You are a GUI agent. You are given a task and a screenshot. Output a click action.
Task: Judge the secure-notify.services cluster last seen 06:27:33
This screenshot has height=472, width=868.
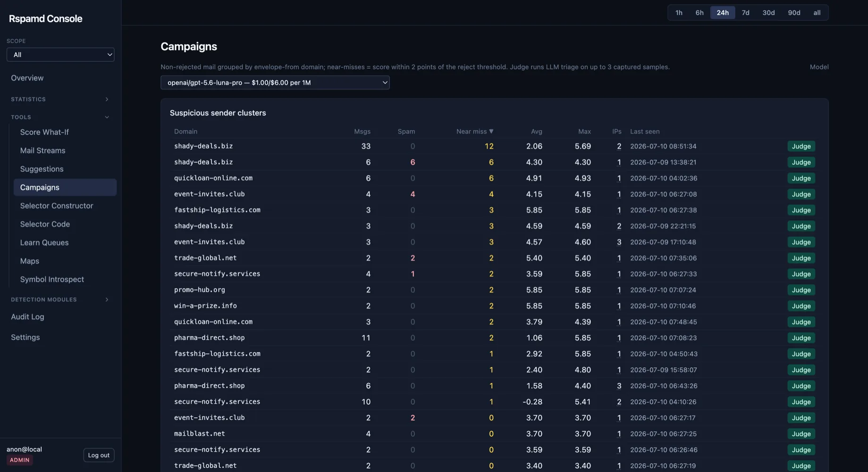[x=801, y=274]
